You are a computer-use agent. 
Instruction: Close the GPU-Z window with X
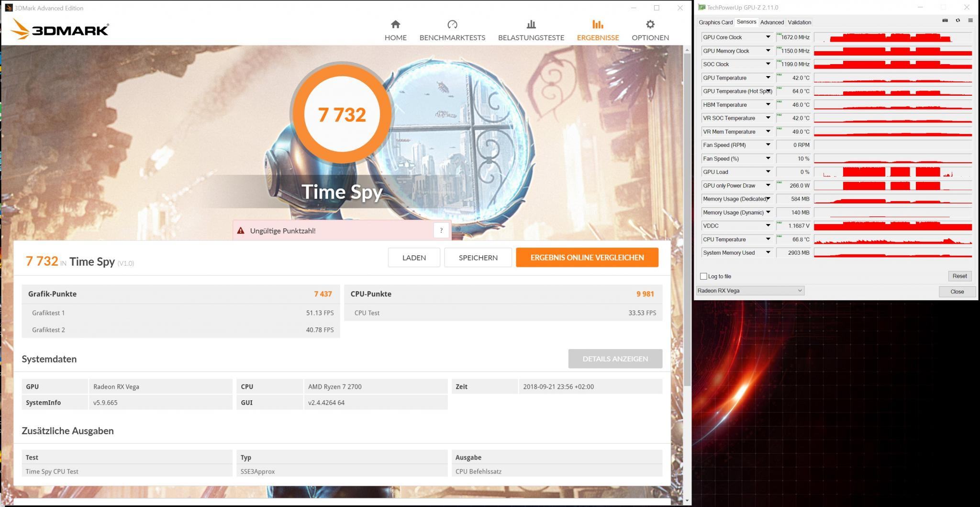click(x=967, y=7)
